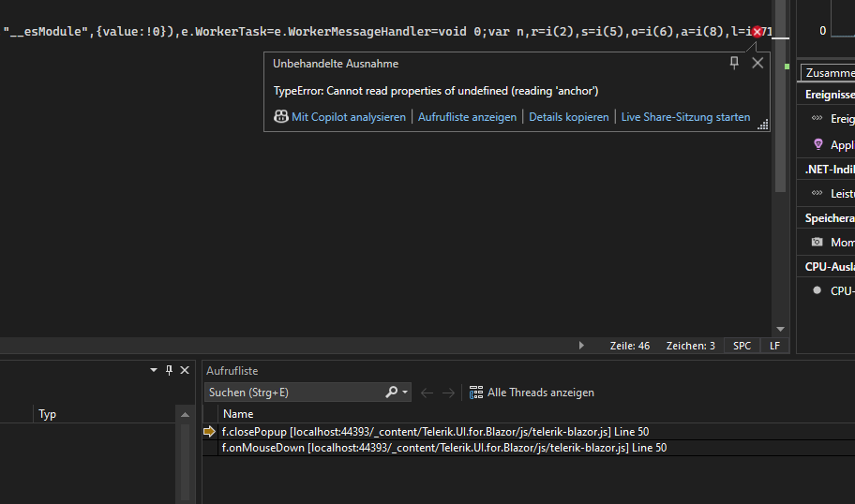855x504 pixels.
Task: Click the 'Alle Threads anzeigen' button
Action: click(x=532, y=393)
